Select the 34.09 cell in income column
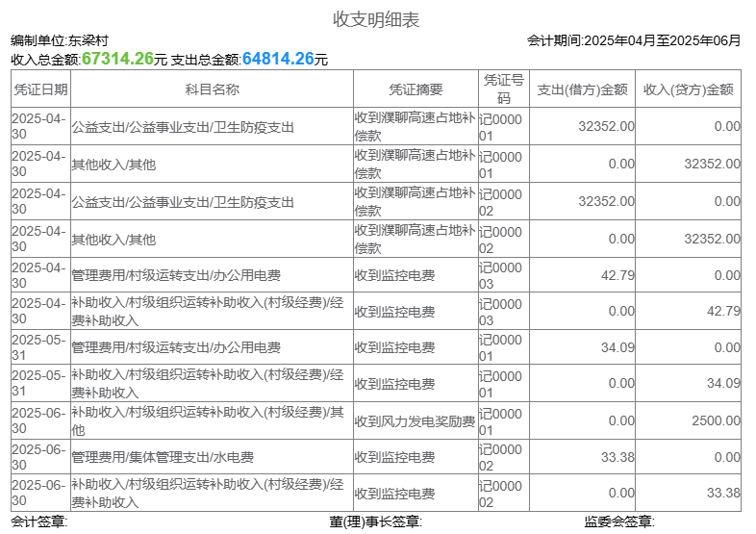756x534 pixels. 723,384
